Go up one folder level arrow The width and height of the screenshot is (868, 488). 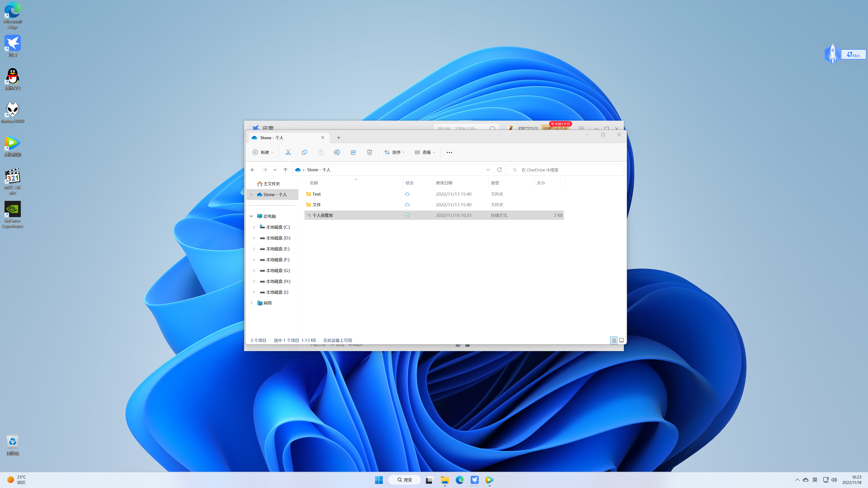coord(285,170)
